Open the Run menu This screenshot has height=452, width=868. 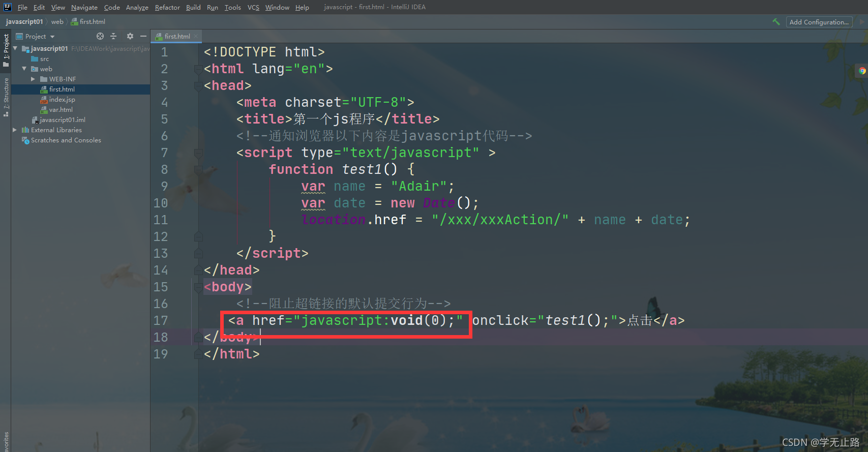click(213, 7)
